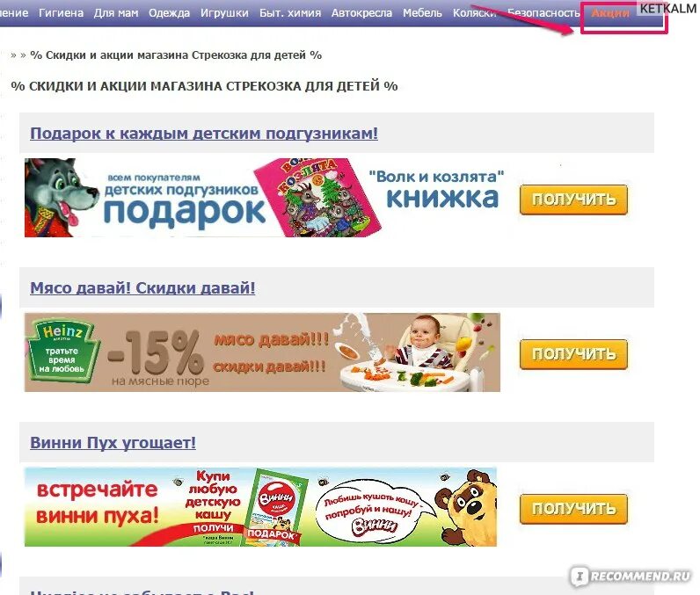Click Получить button for Винни Пух offer
700x595 pixels.
[x=573, y=509]
